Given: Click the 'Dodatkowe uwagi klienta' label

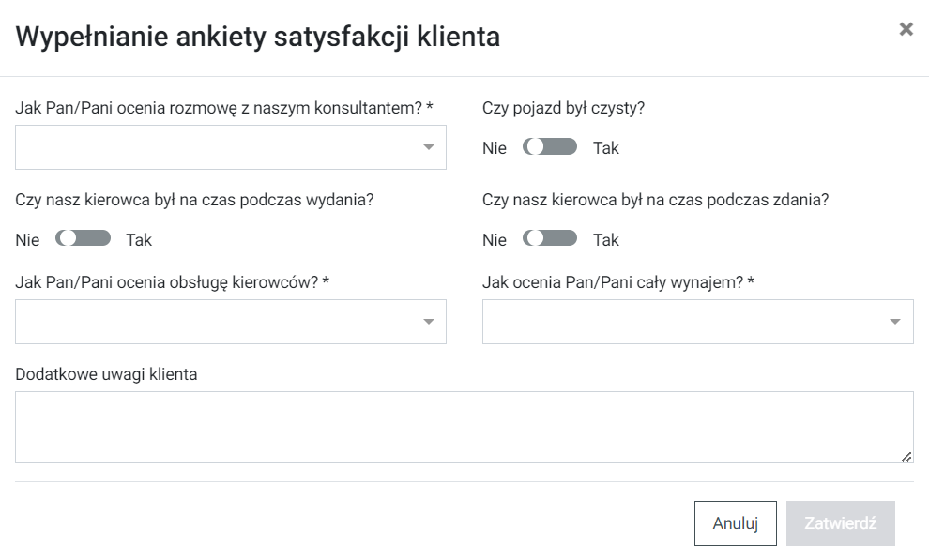Looking at the screenshot, I should click(x=107, y=374).
